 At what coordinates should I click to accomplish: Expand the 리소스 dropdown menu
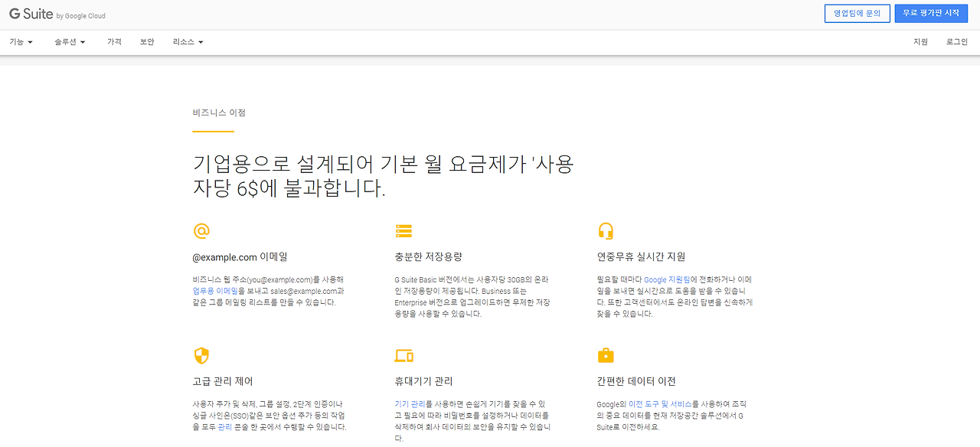point(188,42)
